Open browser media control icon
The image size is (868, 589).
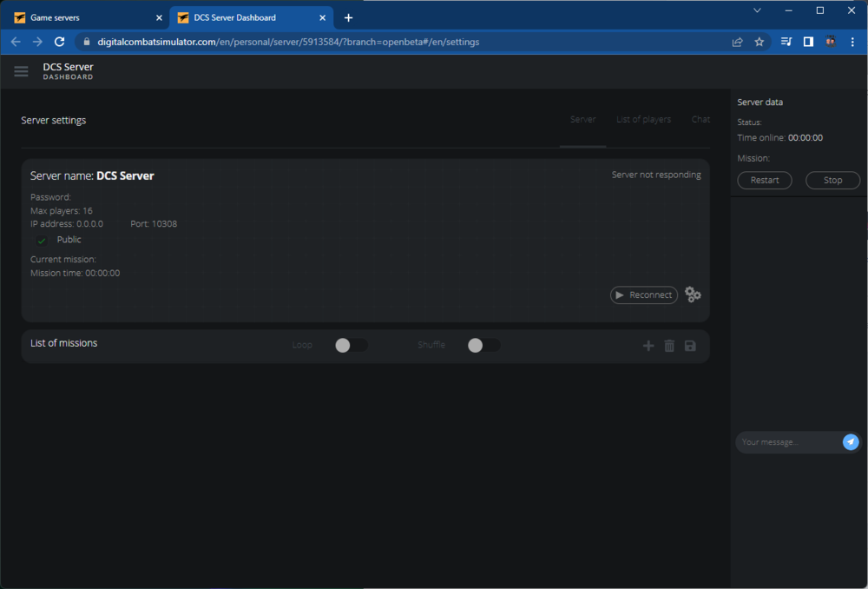786,42
